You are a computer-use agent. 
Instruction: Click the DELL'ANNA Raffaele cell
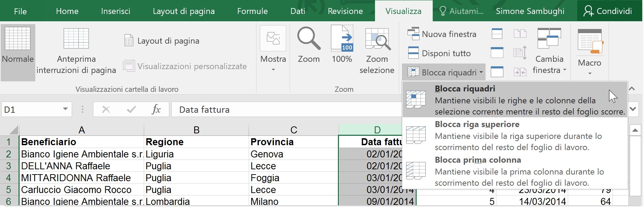click(x=82, y=166)
